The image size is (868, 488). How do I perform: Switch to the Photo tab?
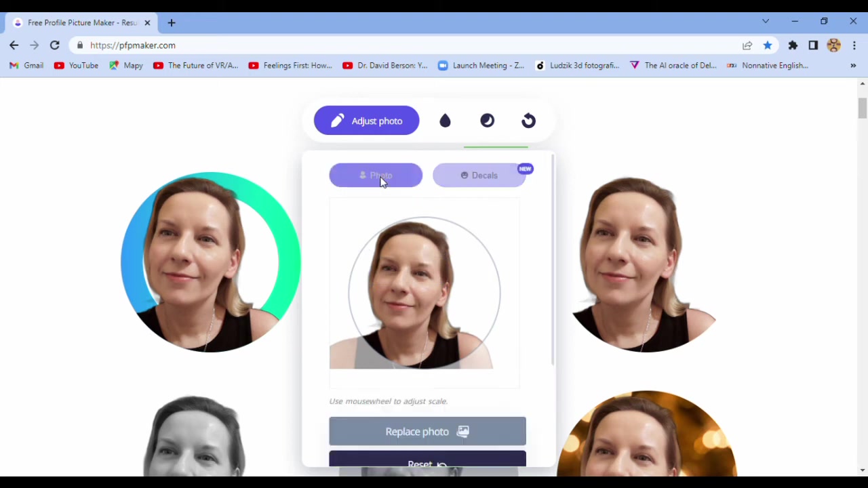tap(376, 176)
